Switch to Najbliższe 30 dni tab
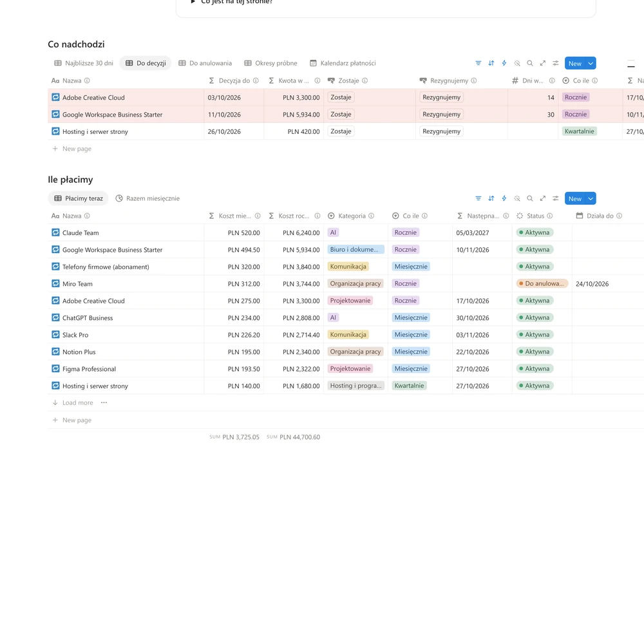Image resolution: width=644 pixels, height=644 pixels. [84, 63]
